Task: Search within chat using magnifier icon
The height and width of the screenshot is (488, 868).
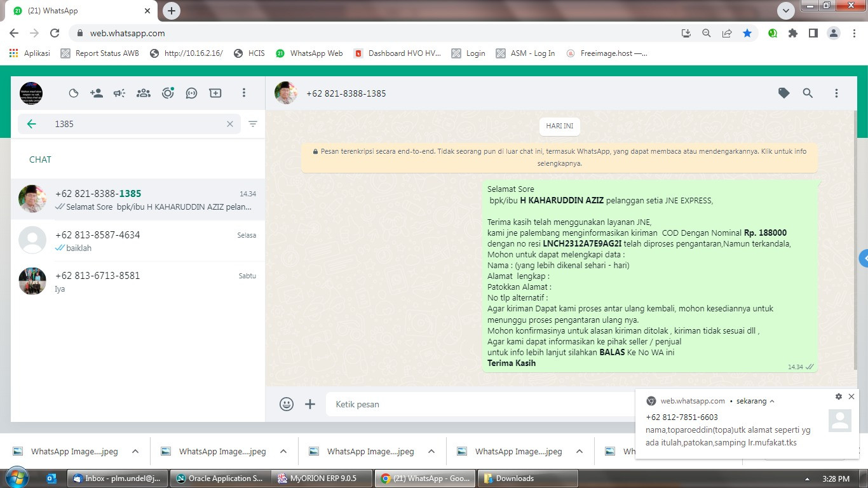Action: coord(808,93)
